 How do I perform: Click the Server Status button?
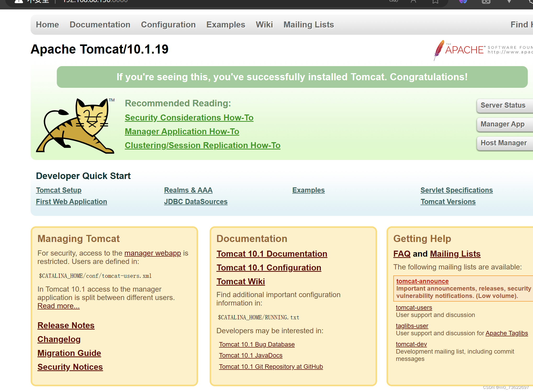(x=505, y=105)
